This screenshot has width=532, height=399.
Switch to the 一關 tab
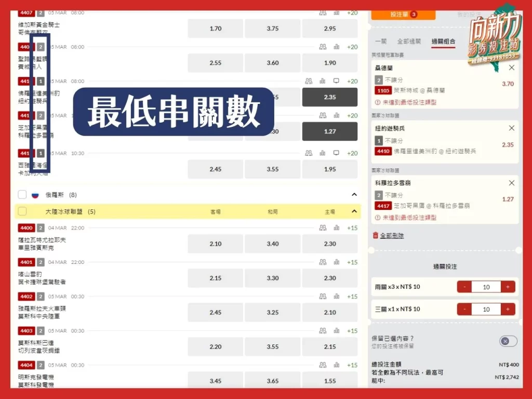[381, 42]
